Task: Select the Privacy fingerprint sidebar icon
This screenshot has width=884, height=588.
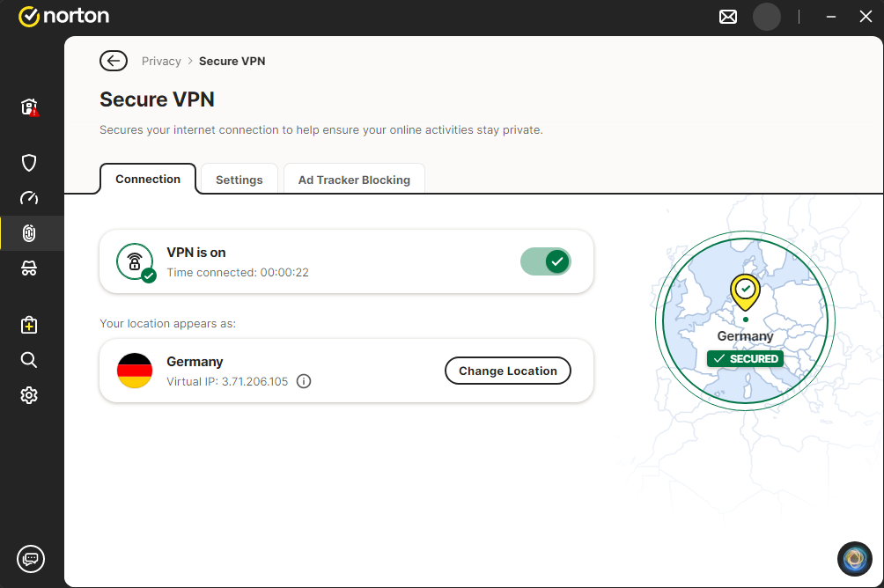Action: [29, 233]
